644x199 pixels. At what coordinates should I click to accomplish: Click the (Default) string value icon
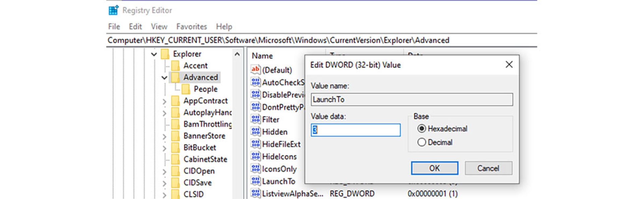pyautogui.click(x=256, y=70)
